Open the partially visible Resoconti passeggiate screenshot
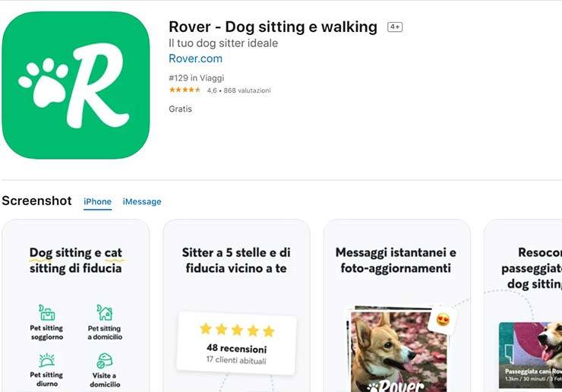The width and height of the screenshot is (562, 392). click(x=523, y=306)
